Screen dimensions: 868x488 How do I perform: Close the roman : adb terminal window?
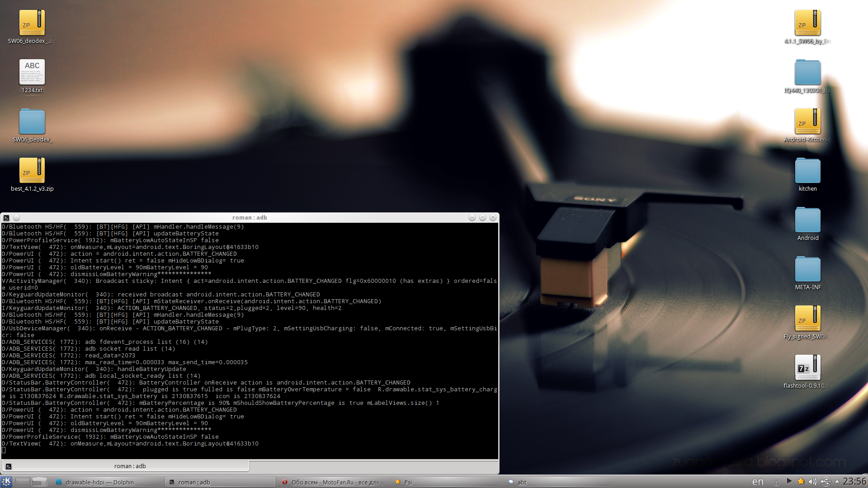(493, 218)
